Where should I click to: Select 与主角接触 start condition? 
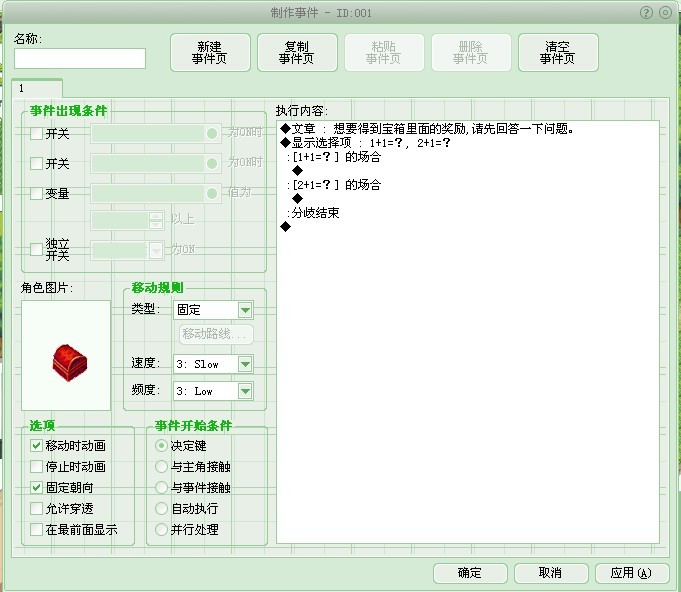tap(161, 466)
